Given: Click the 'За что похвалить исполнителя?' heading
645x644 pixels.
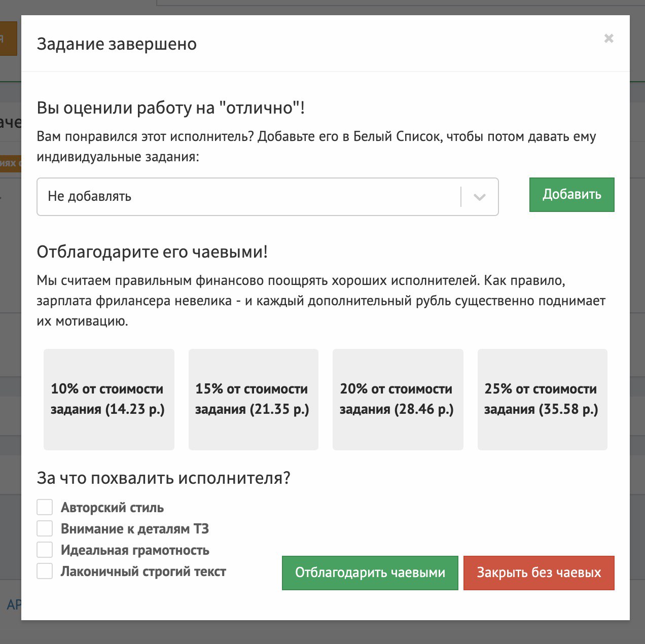Looking at the screenshot, I should (163, 478).
